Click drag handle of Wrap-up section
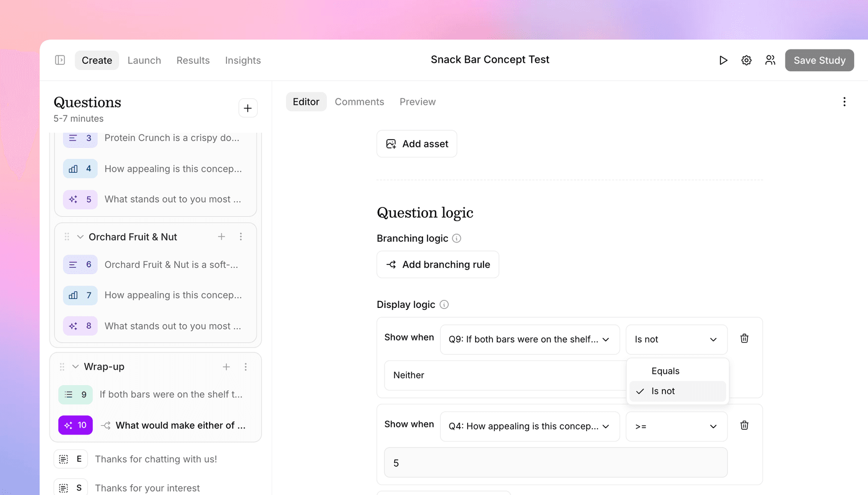 (62, 367)
